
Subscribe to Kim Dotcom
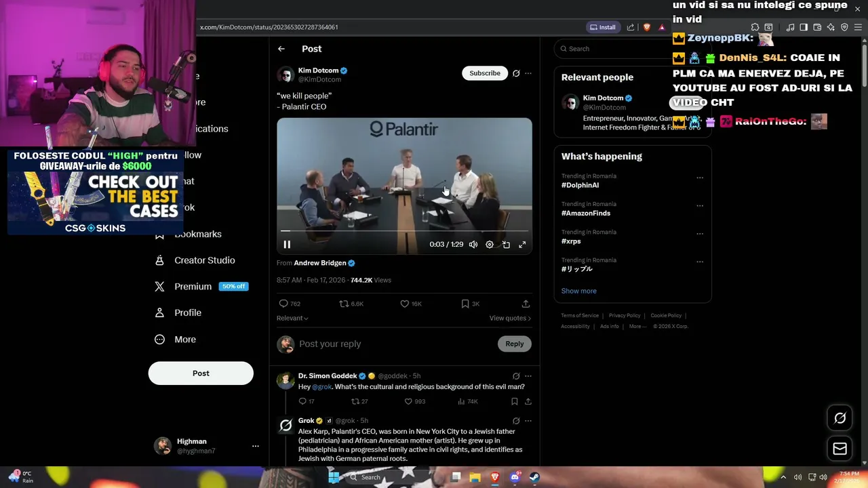tap(485, 73)
